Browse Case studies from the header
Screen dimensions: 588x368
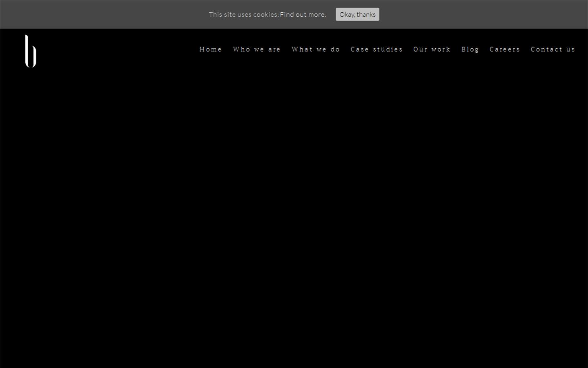pos(376,49)
